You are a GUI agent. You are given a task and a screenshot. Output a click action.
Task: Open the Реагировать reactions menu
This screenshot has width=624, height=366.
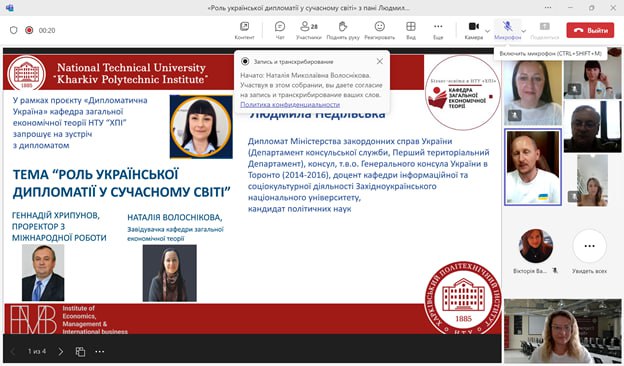380,30
